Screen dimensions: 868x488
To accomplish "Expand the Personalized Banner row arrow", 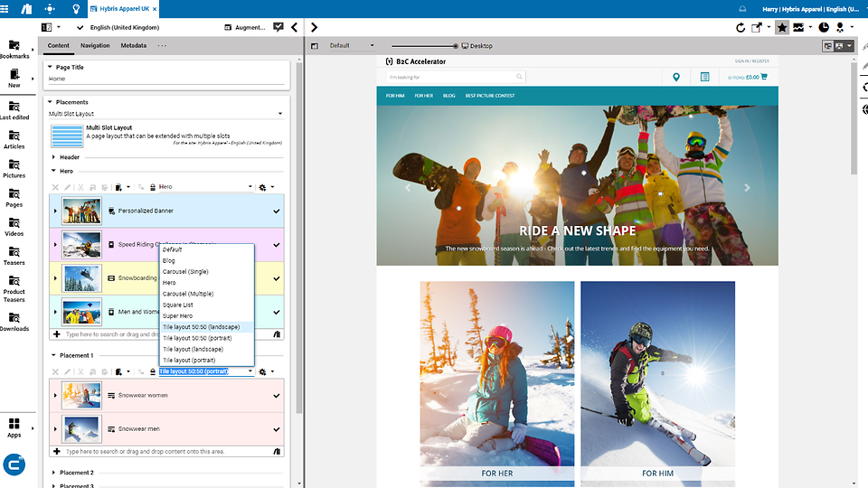I will tap(55, 211).
